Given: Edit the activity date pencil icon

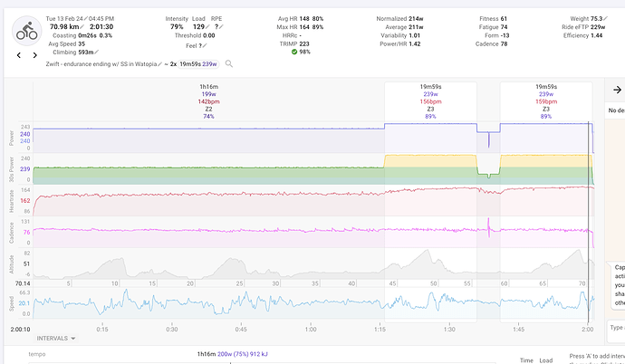Looking at the screenshot, I should [86, 19].
